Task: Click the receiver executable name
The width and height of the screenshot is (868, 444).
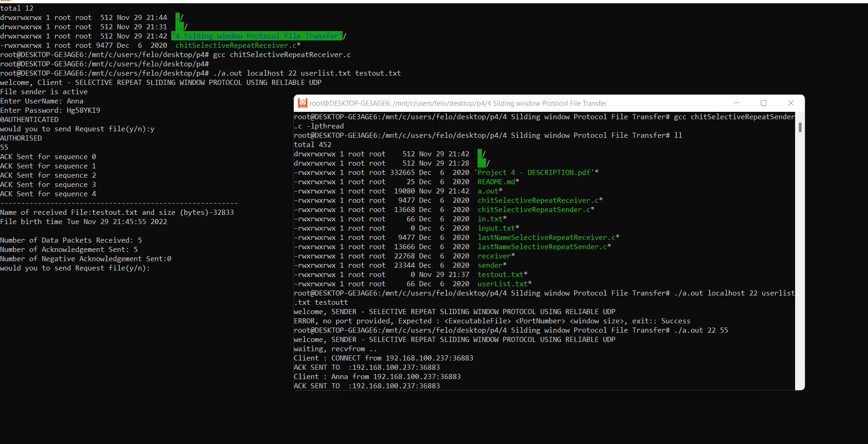Action: pyautogui.click(x=494, y=256)
